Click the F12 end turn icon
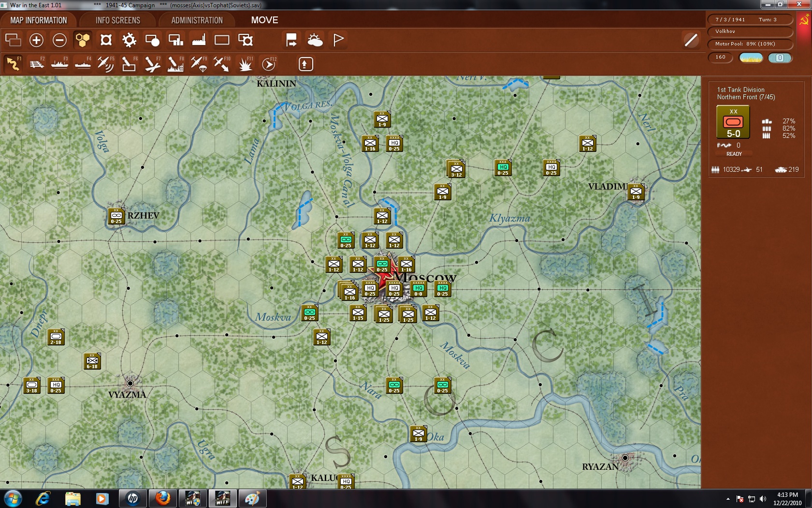This screenshot has width=812, height=508. [269, 64]
